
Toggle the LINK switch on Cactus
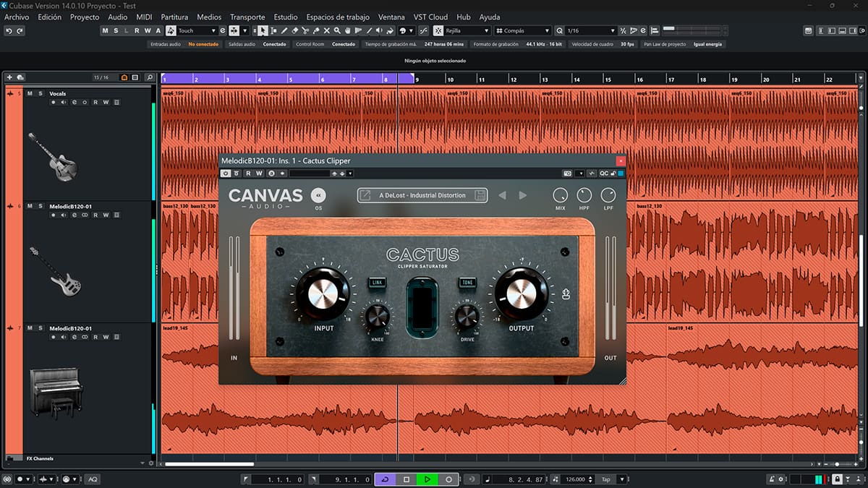click(377, 283)
